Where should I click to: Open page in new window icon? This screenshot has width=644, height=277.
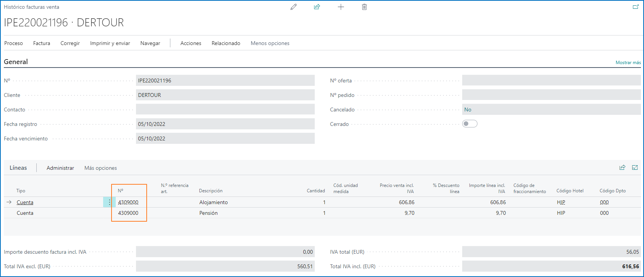click(636, 7)
